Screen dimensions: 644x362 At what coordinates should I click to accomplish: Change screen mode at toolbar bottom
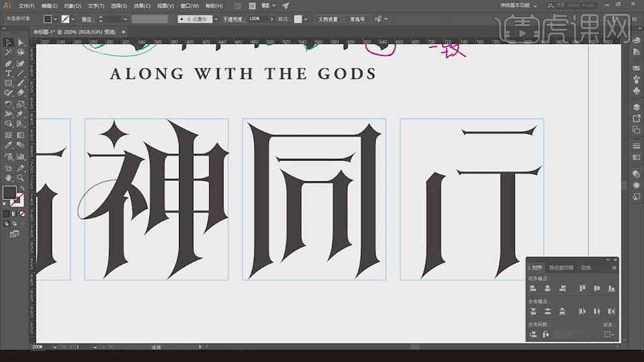click(14, 234)
